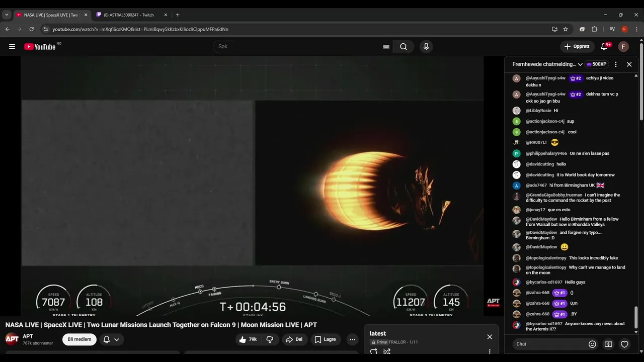This screenshot has height=362, width=644.
Task: Go to YouTube home via logo
Action: [x=40, y=47]
